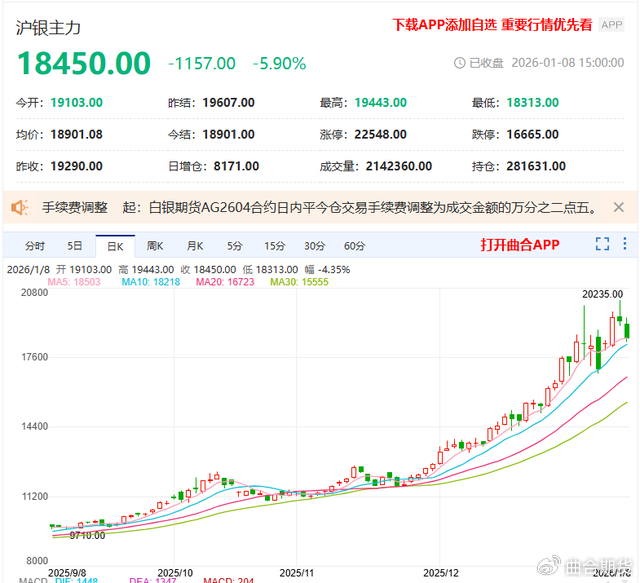
Task: Click the 今结 value 18901.00
Action: [229, 134]
